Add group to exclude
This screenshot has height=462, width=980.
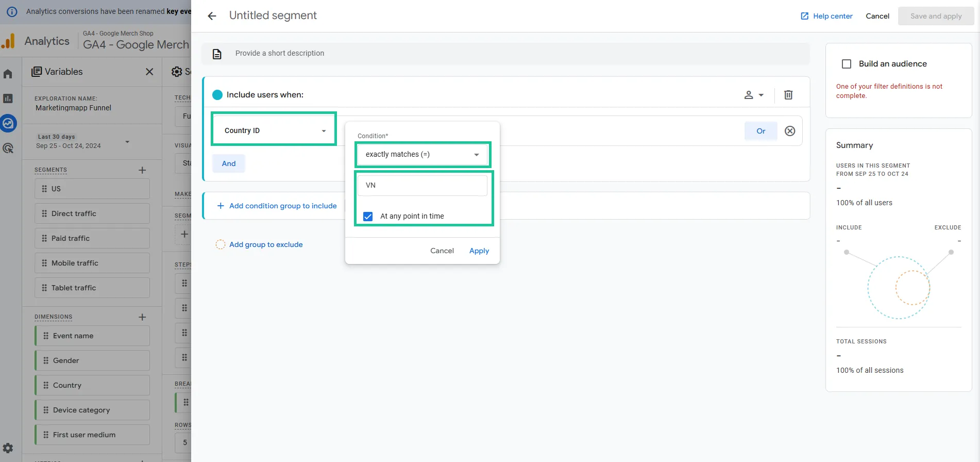point(259,244)
